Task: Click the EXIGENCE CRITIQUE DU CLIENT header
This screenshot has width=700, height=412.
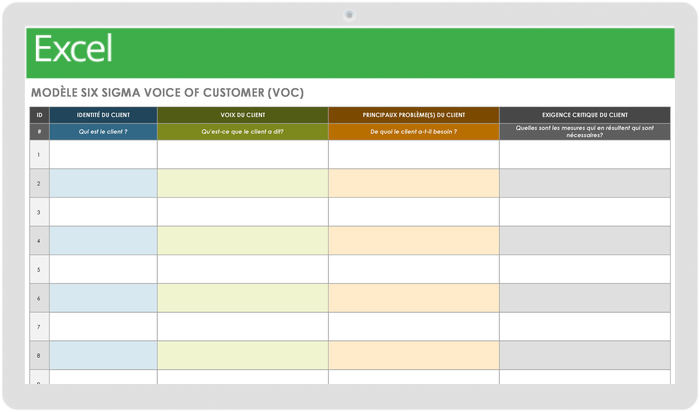Action: [x=585, y=115]
